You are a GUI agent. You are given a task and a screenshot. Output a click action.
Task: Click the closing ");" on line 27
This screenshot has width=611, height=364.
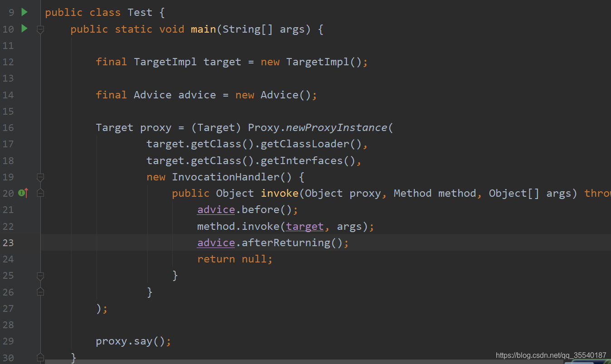tap(102, 309)
